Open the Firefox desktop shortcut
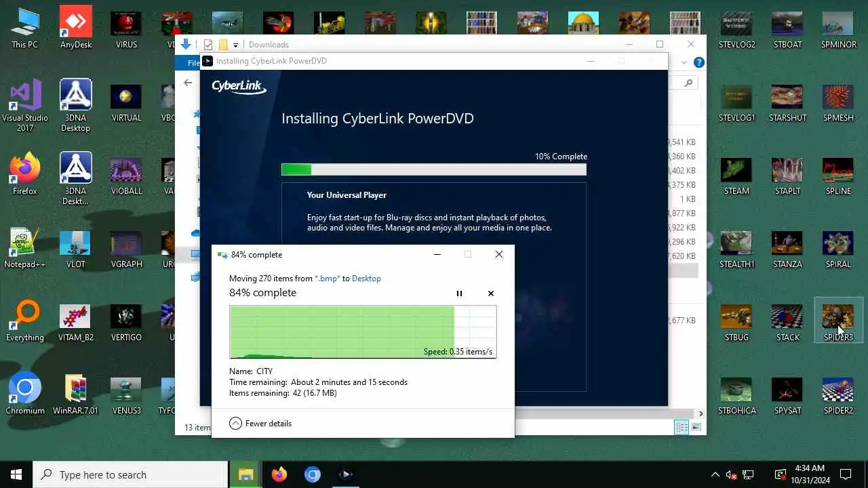Screen dimensions: 868x488 click(x=24, y=175)
